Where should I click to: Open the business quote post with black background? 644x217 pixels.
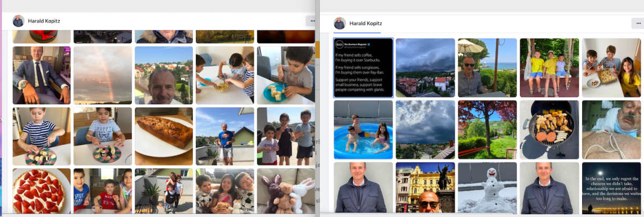coord(363,68)
